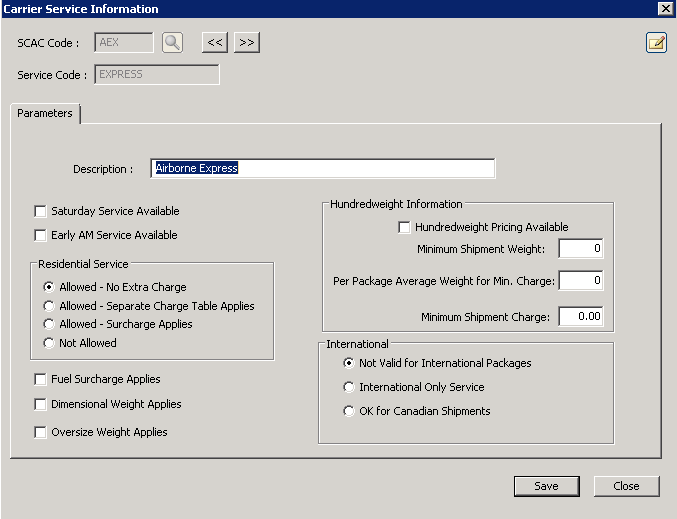
Task: Switch to the Parameters tab
Action: (45, 114)
